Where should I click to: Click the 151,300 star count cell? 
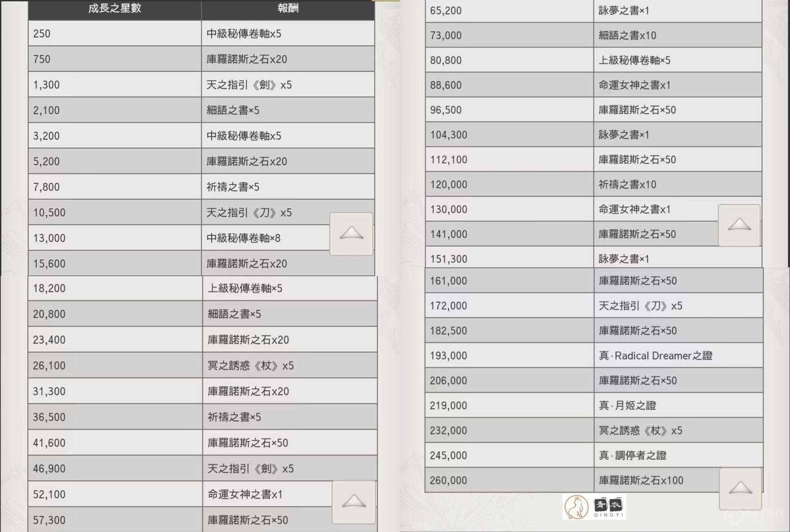509,259
